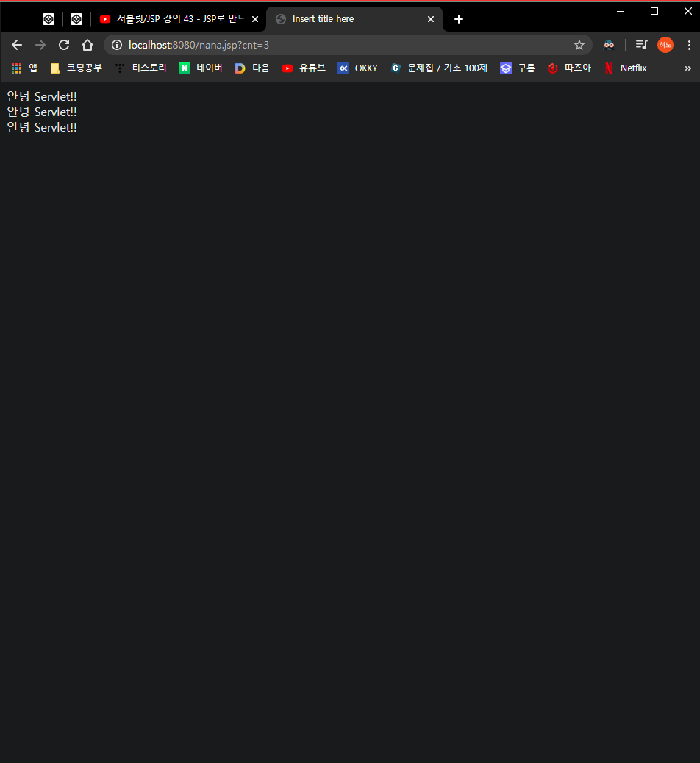Open the 코딩공부 bookmark folder
Screen dimensions: 700x763
point(76,68)
